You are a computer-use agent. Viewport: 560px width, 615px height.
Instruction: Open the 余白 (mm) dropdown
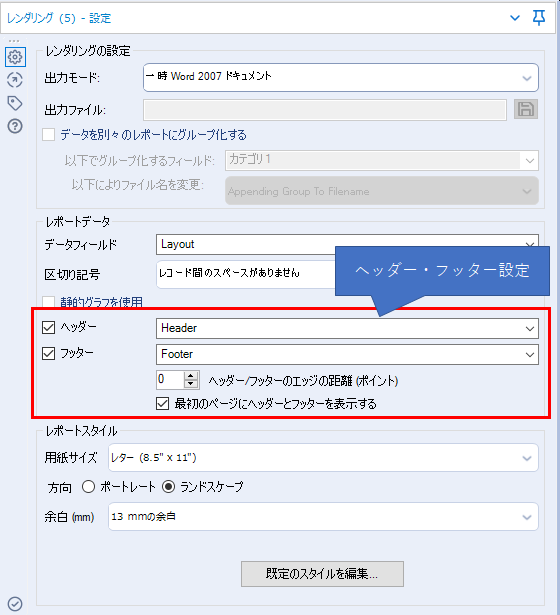coord(323,517)
